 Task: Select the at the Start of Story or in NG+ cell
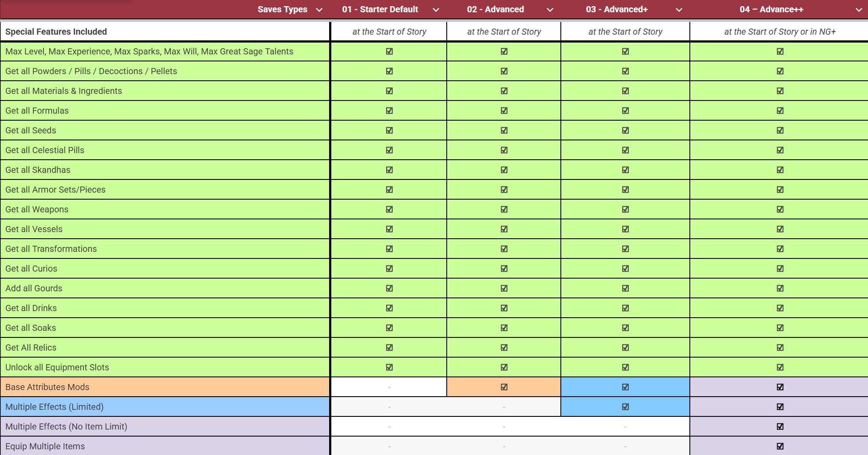tap(779, 32)
